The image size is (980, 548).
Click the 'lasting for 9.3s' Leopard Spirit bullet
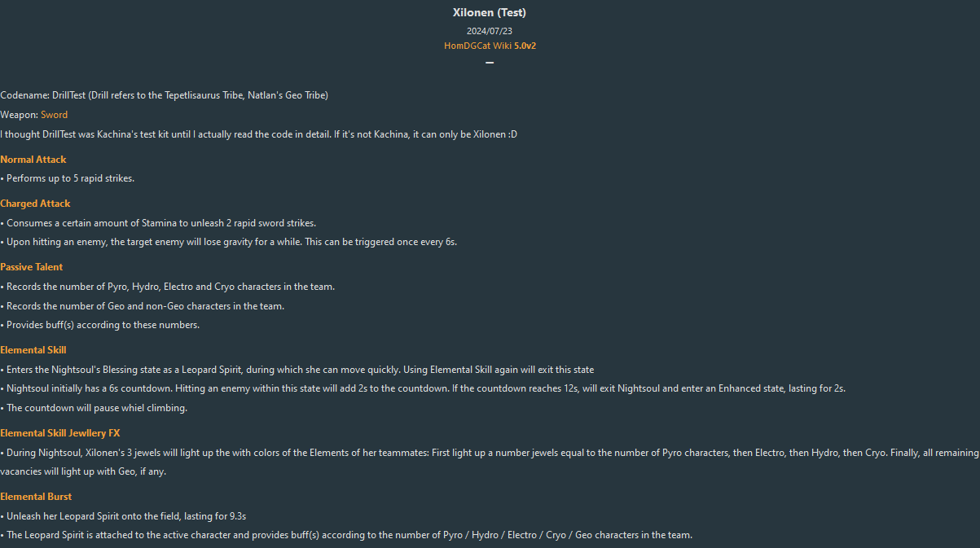point(123,516)
